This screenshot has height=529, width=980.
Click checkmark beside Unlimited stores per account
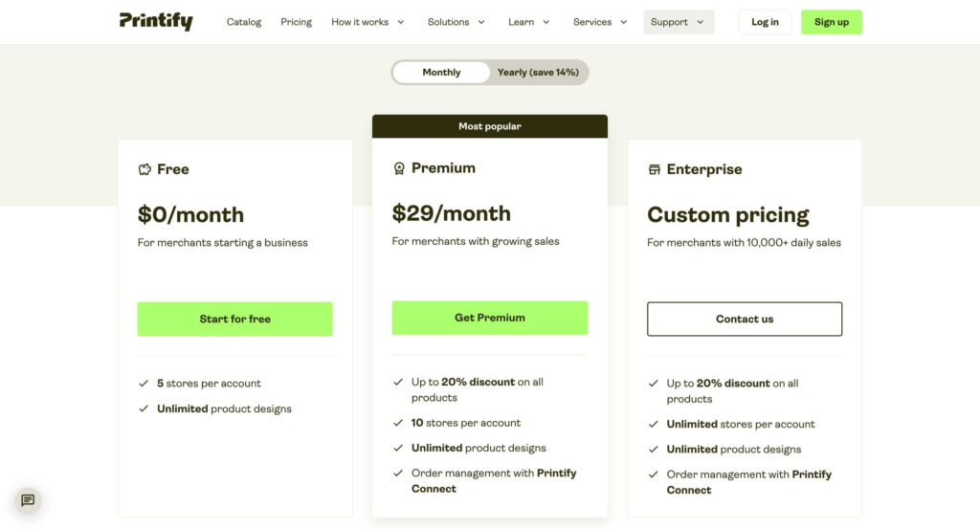click(x=654, y=424)
